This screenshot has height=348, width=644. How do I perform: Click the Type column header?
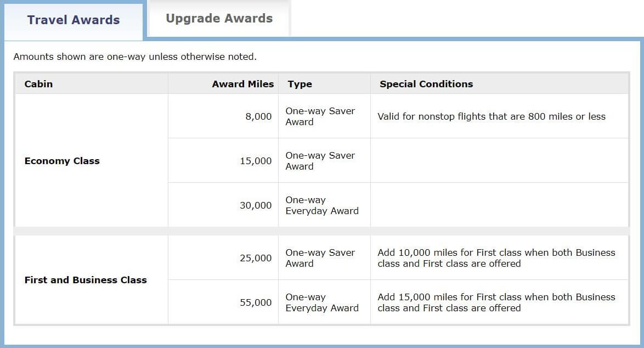[300, 84]
